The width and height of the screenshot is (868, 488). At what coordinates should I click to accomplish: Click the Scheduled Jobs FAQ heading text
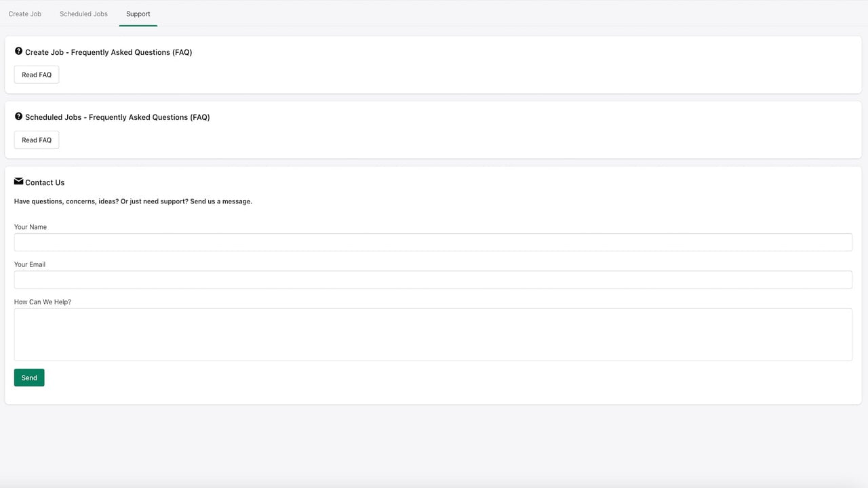click(x=117, y=117)
